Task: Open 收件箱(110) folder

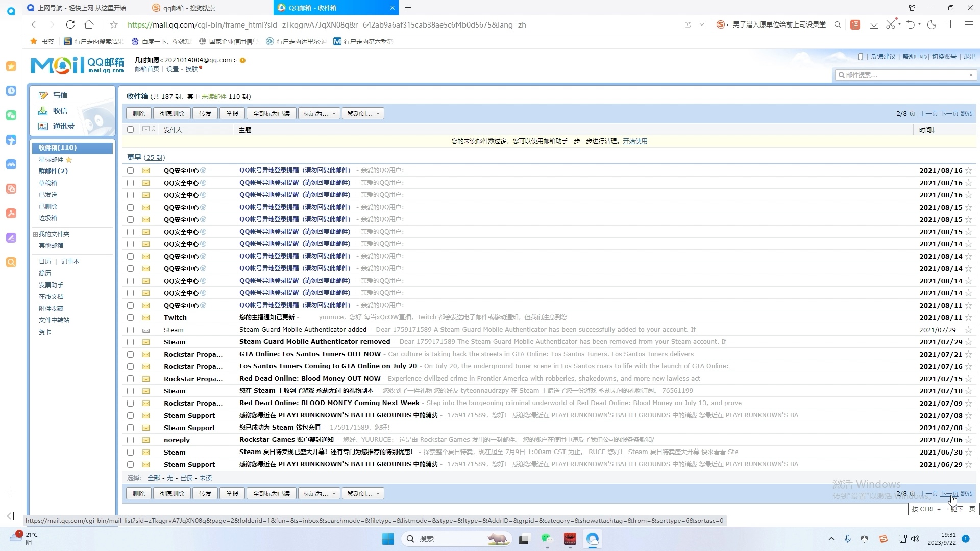Action: [x=72, y=147]
